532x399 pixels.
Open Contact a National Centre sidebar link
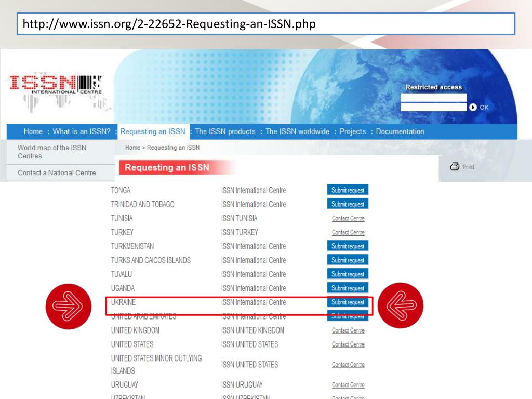click(x=57, y=172)
